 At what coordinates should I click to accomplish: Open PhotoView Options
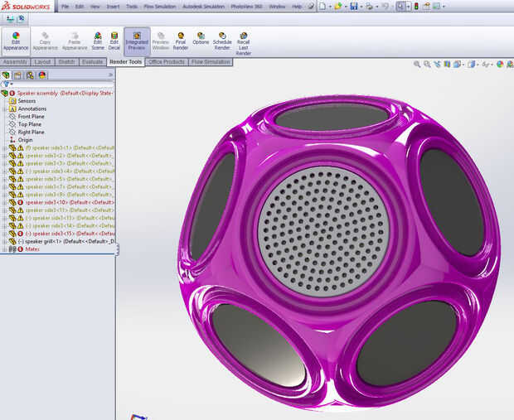pos(201,39)
